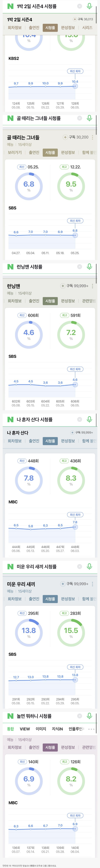Open the 출연진 tab under 나 혼자 산다
This screenshot has height=868, width=100.
(x=34, y=441)
